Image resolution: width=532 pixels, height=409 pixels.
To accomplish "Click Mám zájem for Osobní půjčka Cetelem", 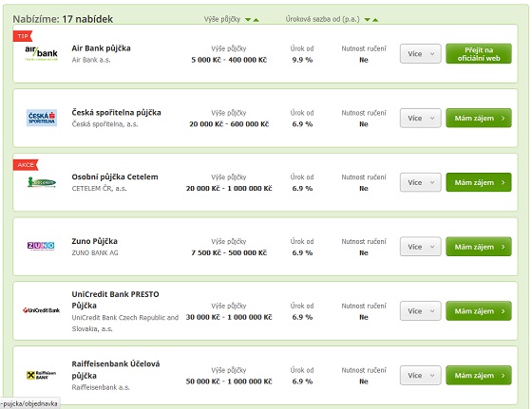I will pyautogui.click(x=479, y=182).
